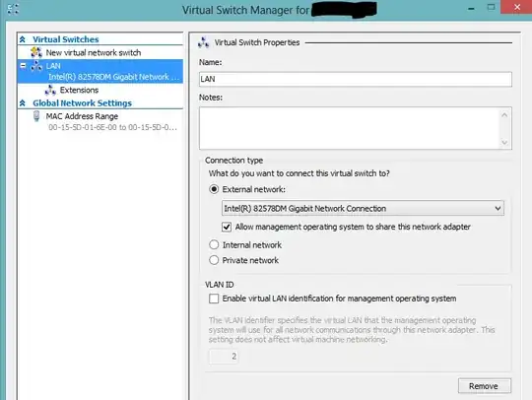The width and height of the screenshot is (532, 400).
Task: Click the window system icon in title bar
Action: pos(13,9)
